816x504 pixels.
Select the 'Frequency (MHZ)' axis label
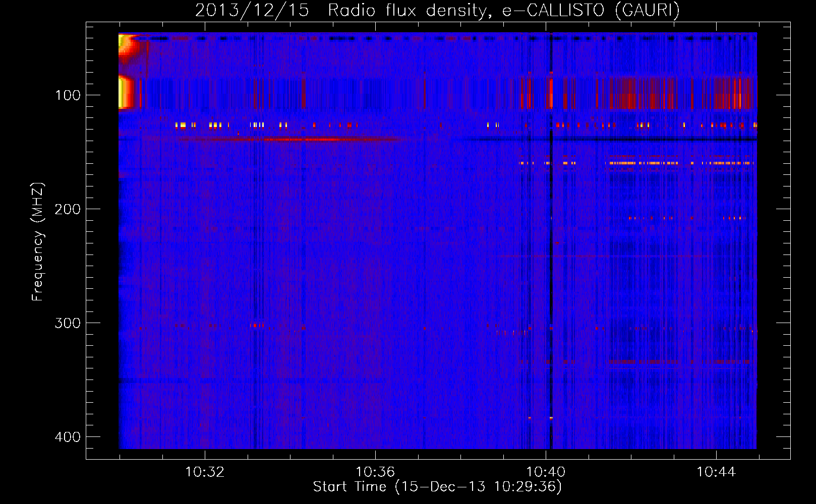coord(38,242)
